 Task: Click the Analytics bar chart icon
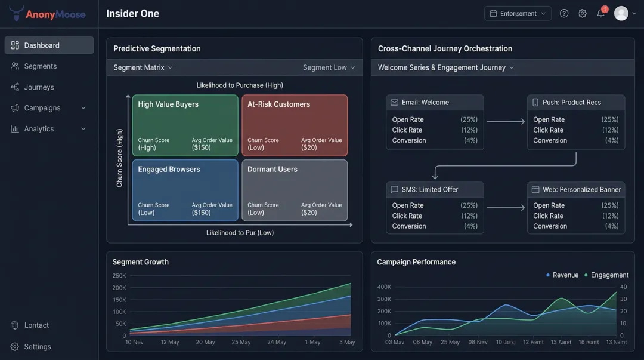coord(15,129)
